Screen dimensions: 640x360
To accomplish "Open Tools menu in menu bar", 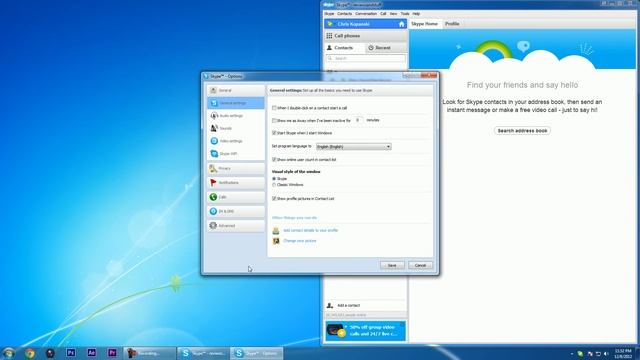I will click(405, 14).
